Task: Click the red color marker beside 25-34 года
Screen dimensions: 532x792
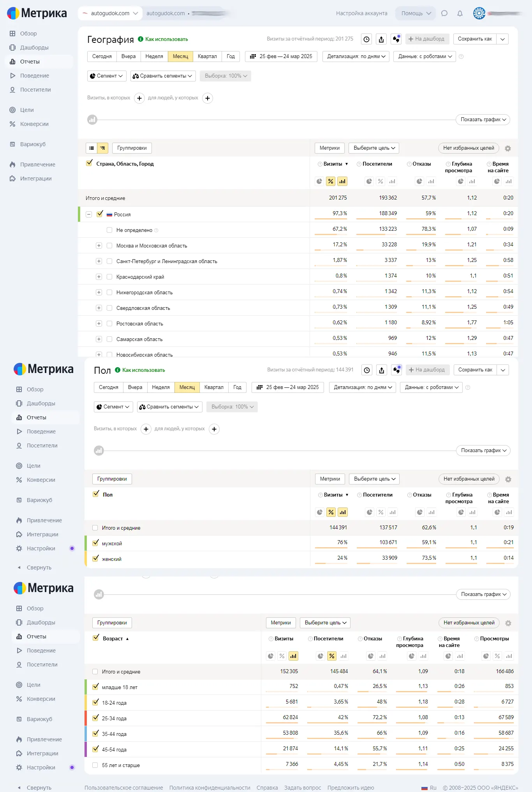Action: pos(86,718)
